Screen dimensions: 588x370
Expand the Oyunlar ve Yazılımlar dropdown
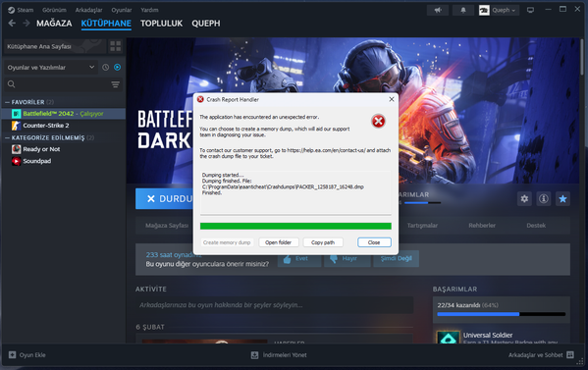click(x=51, y=67)
